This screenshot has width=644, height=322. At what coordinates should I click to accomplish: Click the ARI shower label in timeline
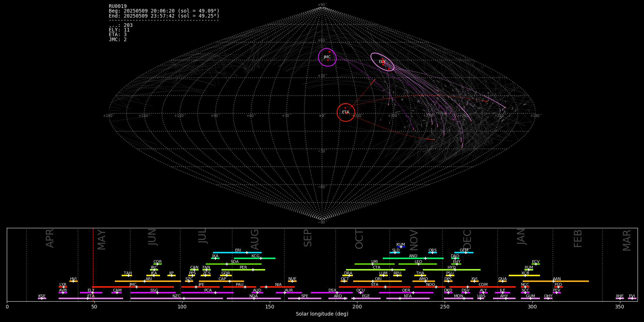(x=149, y=279)
